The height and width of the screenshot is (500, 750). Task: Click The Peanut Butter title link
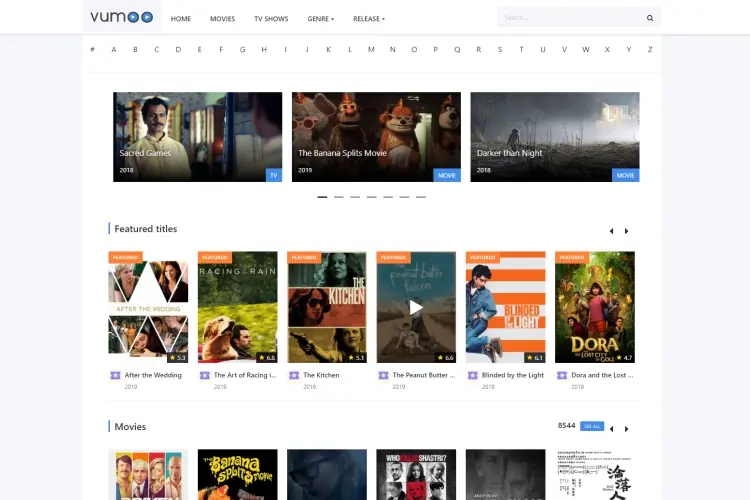(x=424, y=375)
